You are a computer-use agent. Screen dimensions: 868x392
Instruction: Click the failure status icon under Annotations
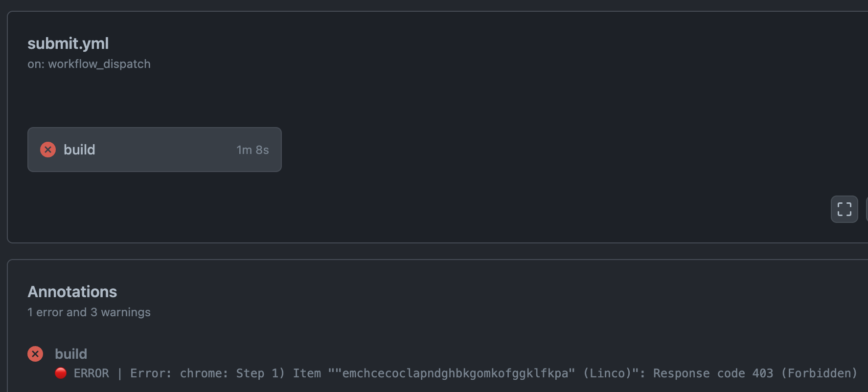coord(35,353)
